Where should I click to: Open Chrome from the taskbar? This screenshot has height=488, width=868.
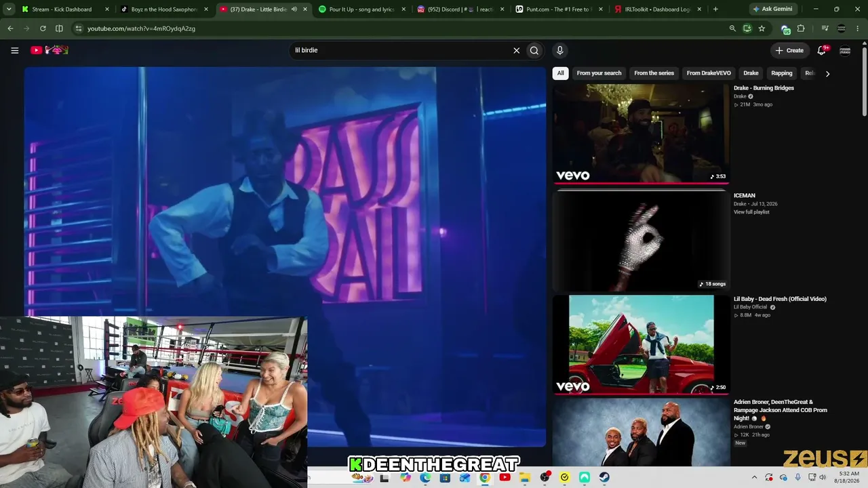[485, 478]
